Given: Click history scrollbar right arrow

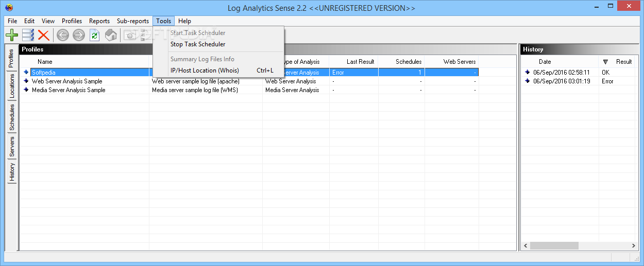Looking at the screenshot, I should [633, 246].
